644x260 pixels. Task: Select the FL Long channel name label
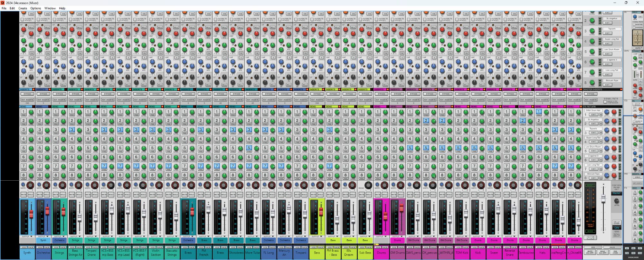(x=269, y=253)
